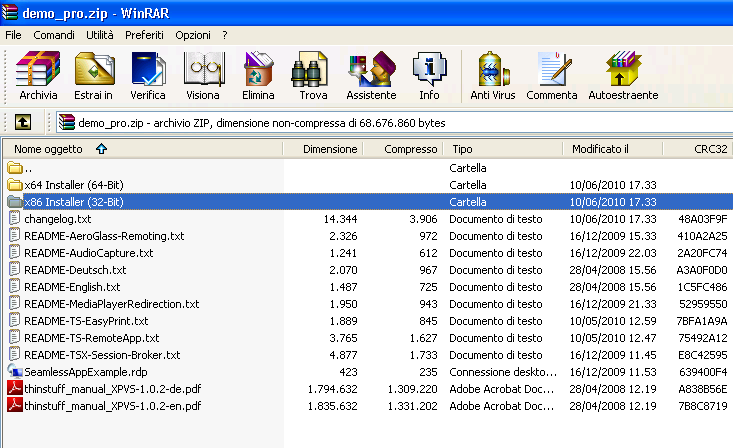Click CRC32 value 48A03F9F

point(703,219)
